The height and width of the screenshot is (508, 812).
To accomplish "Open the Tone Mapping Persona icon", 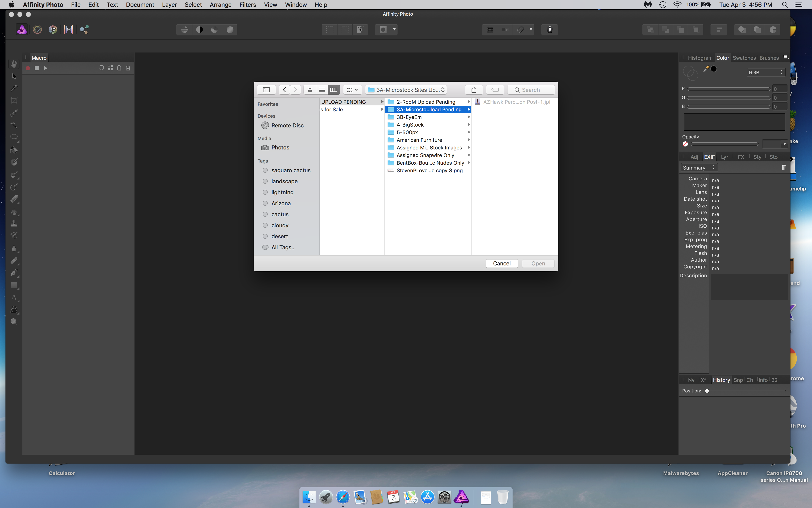I will click(x=69, y=30).
